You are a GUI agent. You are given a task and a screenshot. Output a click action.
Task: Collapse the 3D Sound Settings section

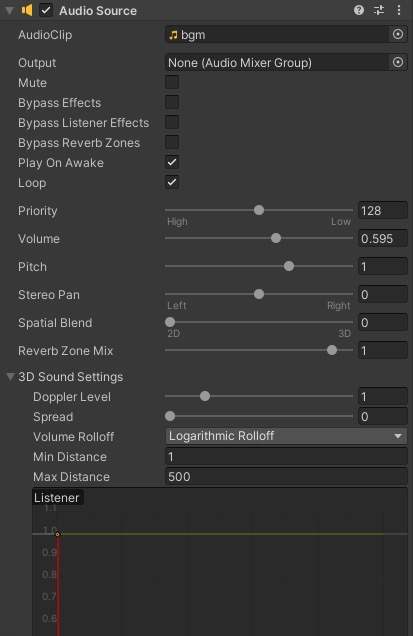point(11,376)
